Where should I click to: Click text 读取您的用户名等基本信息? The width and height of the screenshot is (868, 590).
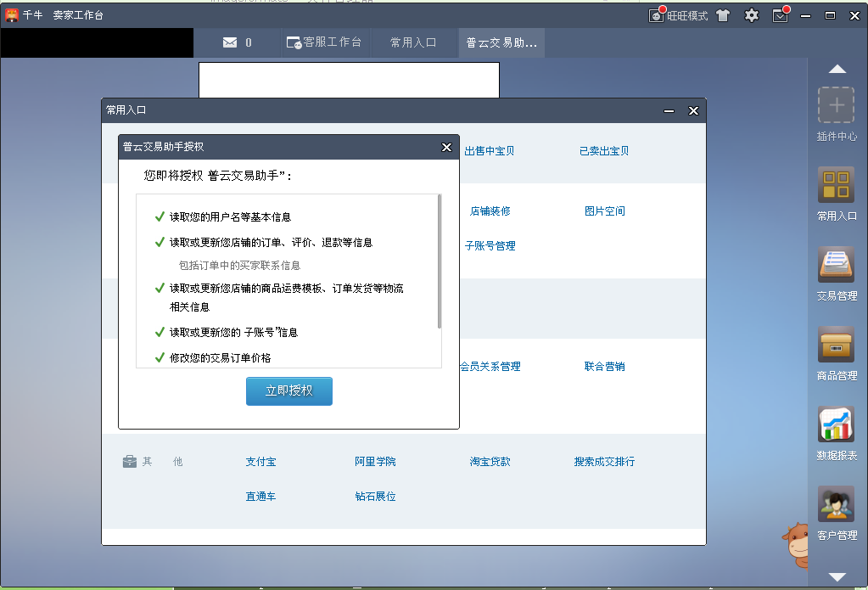tap(230, 217)
